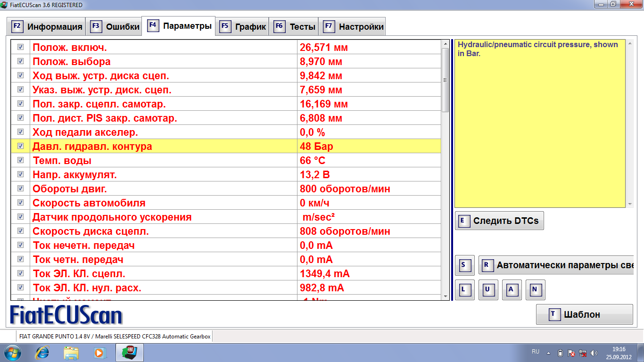Click the S icon button
The width and height of the screenshot is (644, 362).
coord(464,265)
